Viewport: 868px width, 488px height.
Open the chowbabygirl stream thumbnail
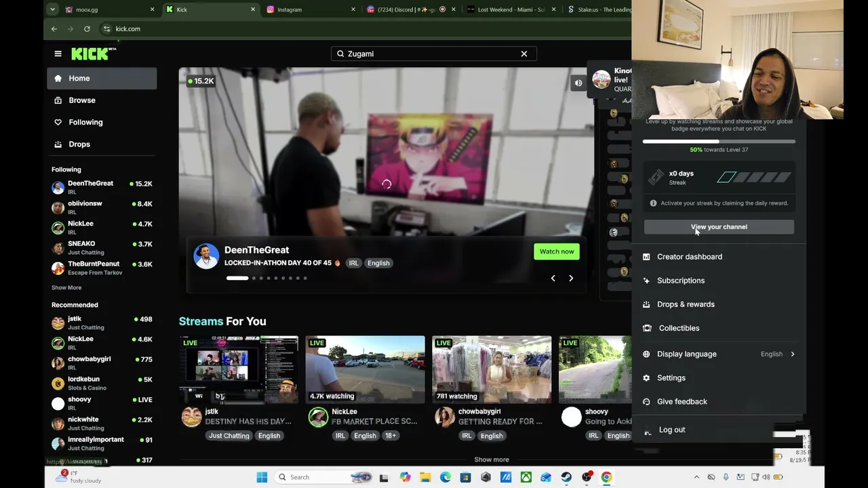[492, 369]
